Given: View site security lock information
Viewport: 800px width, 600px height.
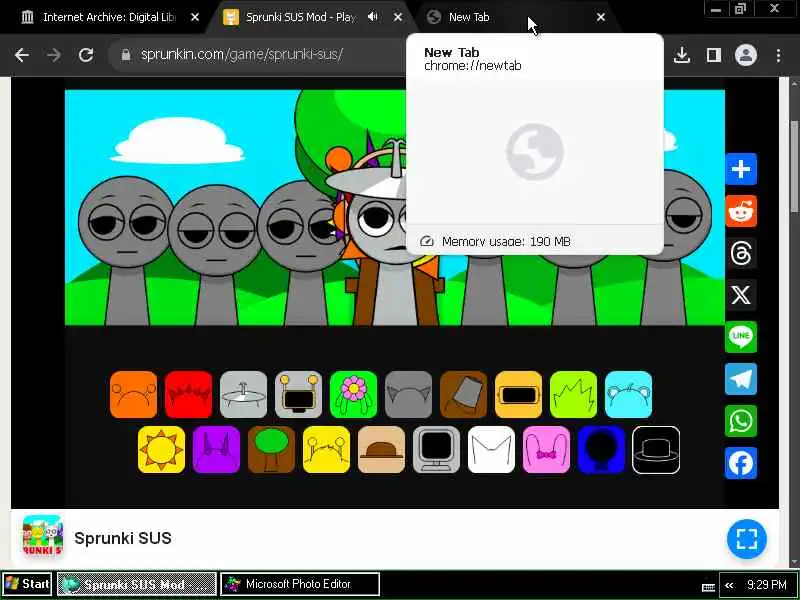Looking at the screenshot, I should [126, 55].
